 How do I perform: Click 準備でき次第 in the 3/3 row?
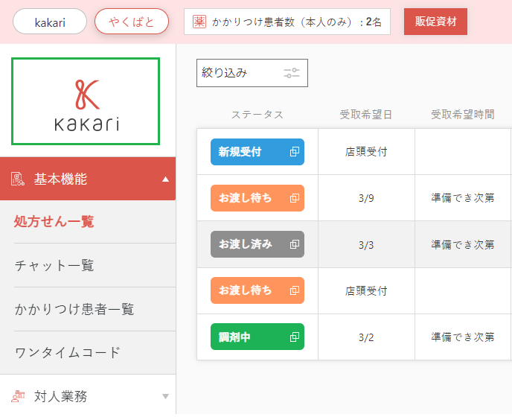463,245
